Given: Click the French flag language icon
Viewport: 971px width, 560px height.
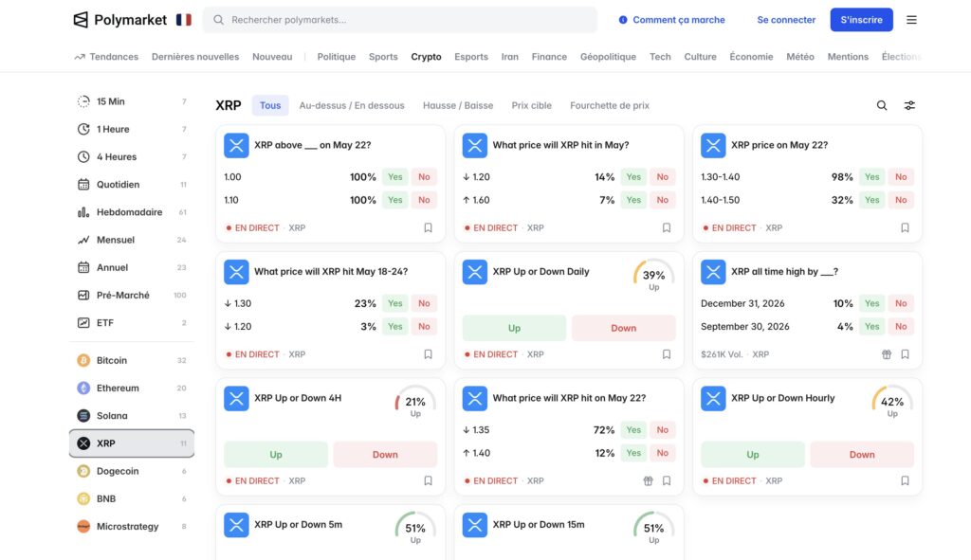Looking at the screenshot, I should coord(184,20).
